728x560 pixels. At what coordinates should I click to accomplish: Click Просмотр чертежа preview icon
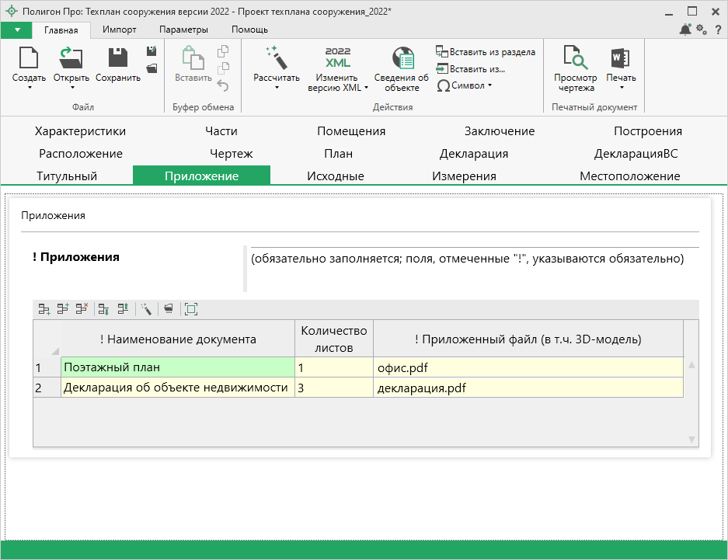point(575,59)
